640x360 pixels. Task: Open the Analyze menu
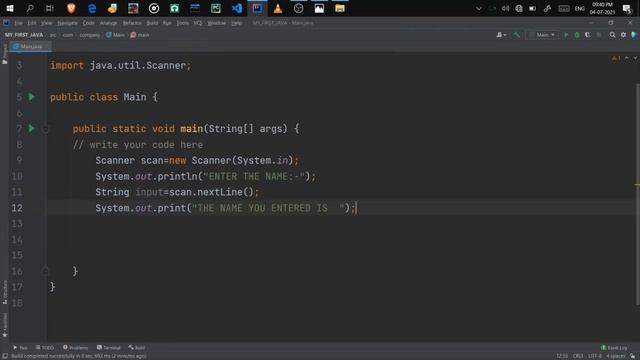coord(109,23)
